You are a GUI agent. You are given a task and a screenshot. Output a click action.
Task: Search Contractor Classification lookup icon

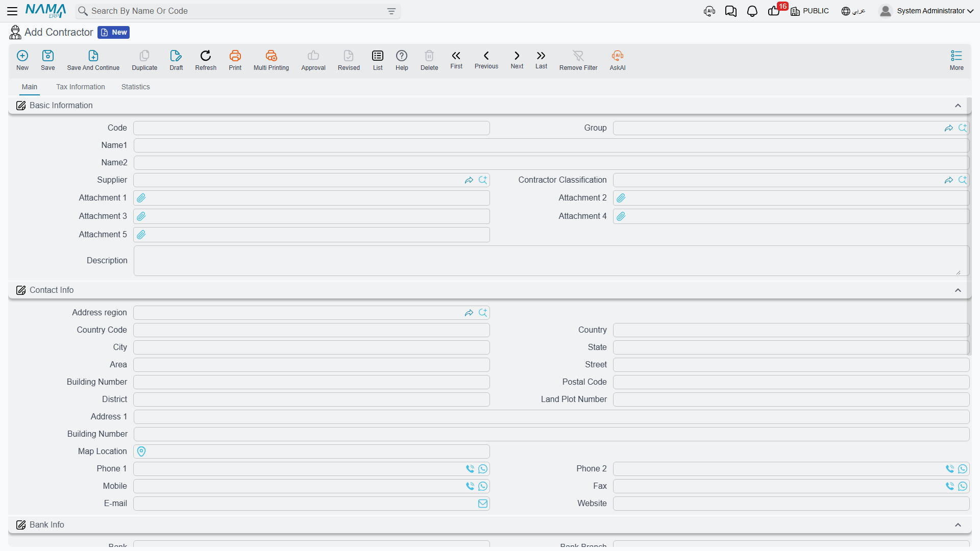[x=963, y=180]
